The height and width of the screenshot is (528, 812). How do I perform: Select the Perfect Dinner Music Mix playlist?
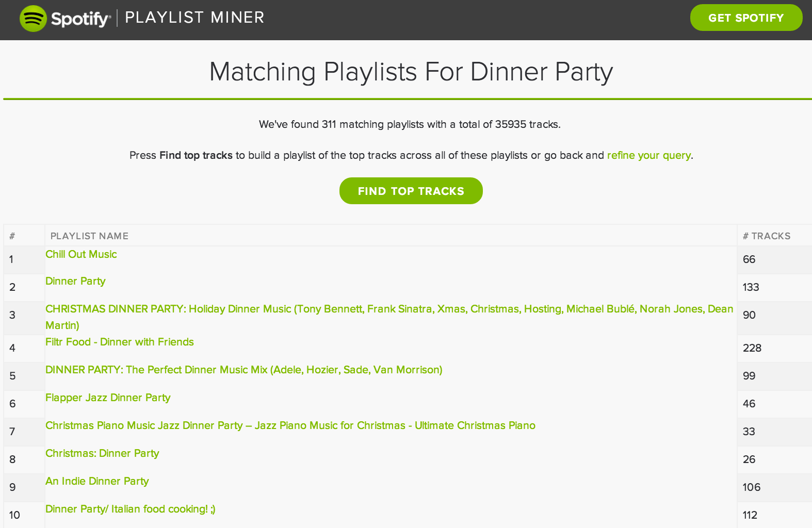243,370
